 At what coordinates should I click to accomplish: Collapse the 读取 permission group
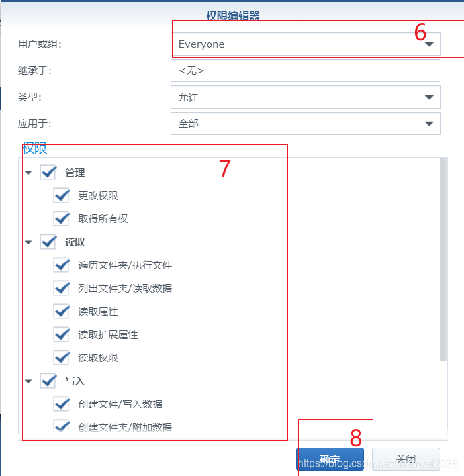pos(28,242)
